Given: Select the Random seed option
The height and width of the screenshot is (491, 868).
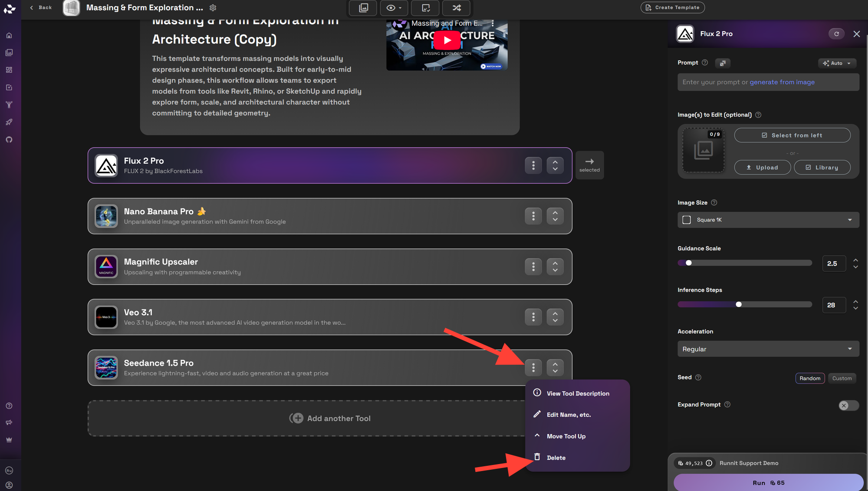Looking at the screenshot, I should (x=810, y=379).
